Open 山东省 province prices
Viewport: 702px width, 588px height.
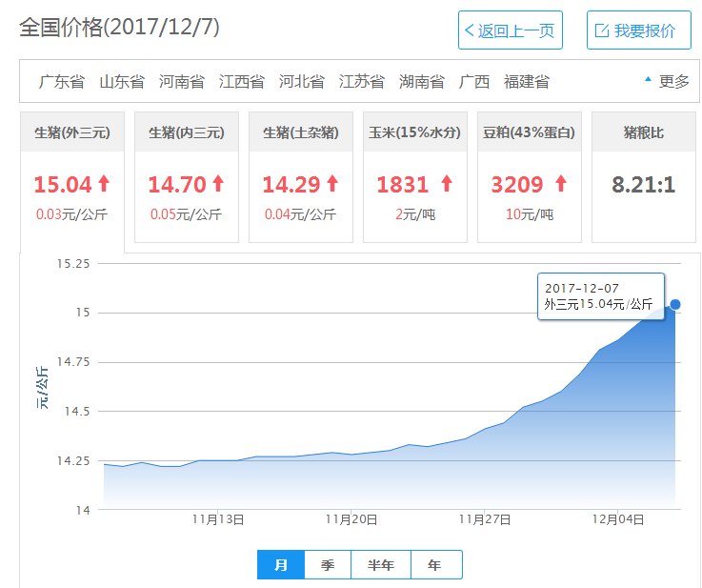(122, 82)
